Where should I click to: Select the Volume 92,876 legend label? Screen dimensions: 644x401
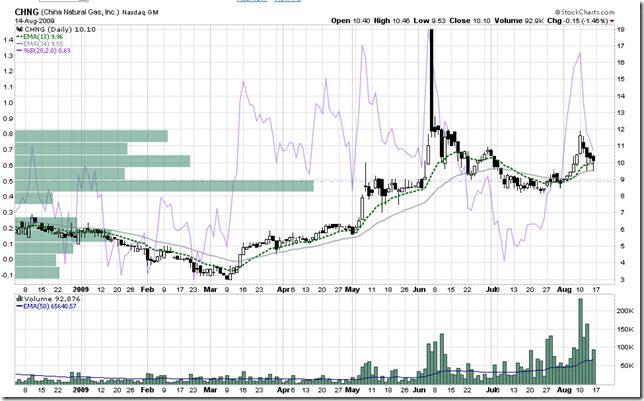coord(52,299)
